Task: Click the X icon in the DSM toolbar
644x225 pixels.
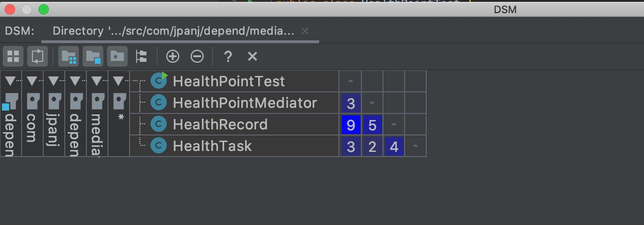Action: point(253,57)
